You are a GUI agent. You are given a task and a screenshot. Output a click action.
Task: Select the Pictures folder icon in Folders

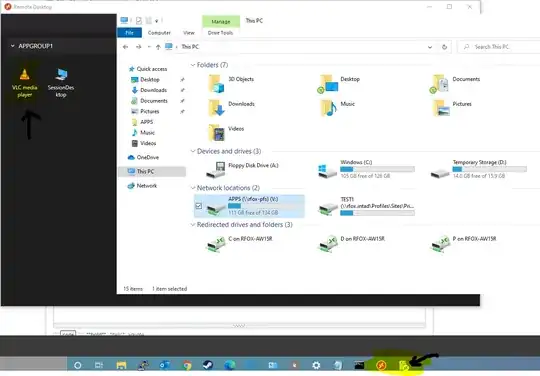pyautogui.click(x=452, y=108)
